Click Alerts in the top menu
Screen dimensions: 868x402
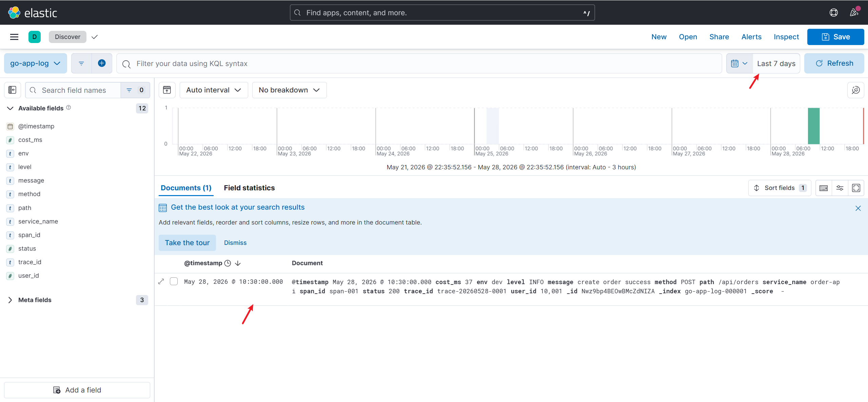751,37
